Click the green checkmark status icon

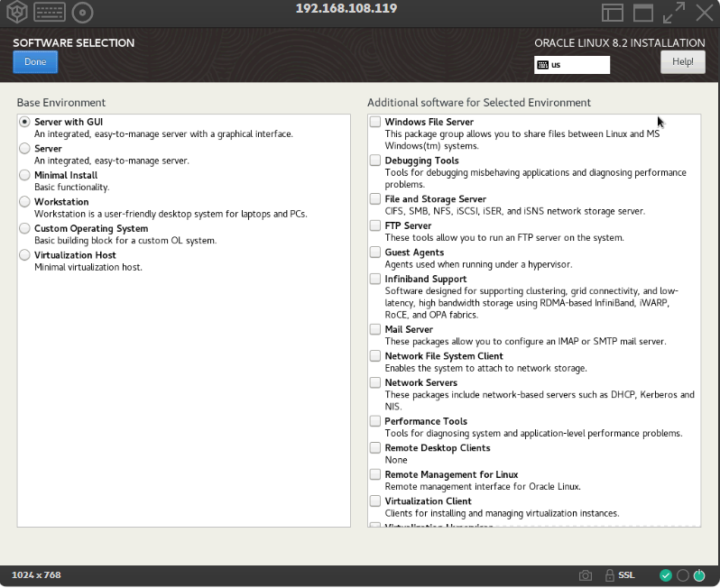pos(665,575)
